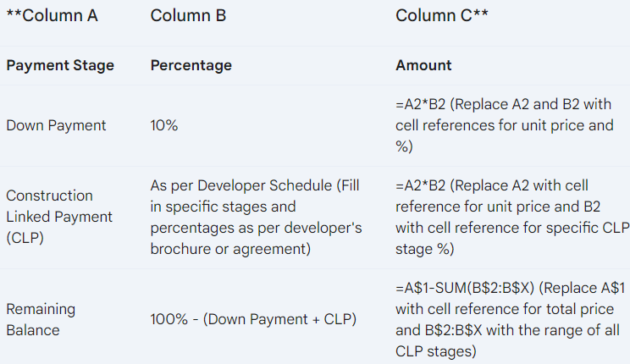630x364 pixels.
Task: Click the CLP stage formula cell
Action: click(512, 217)
